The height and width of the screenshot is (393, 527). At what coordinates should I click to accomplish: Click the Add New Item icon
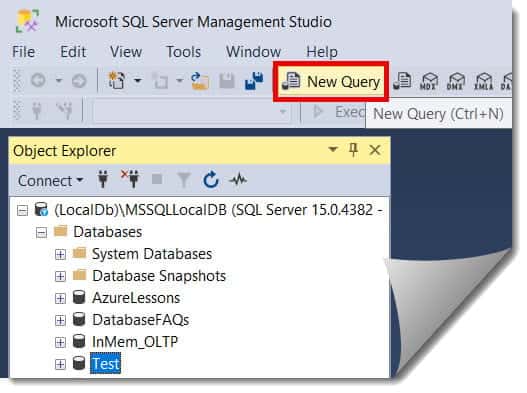tap(160, 81)
